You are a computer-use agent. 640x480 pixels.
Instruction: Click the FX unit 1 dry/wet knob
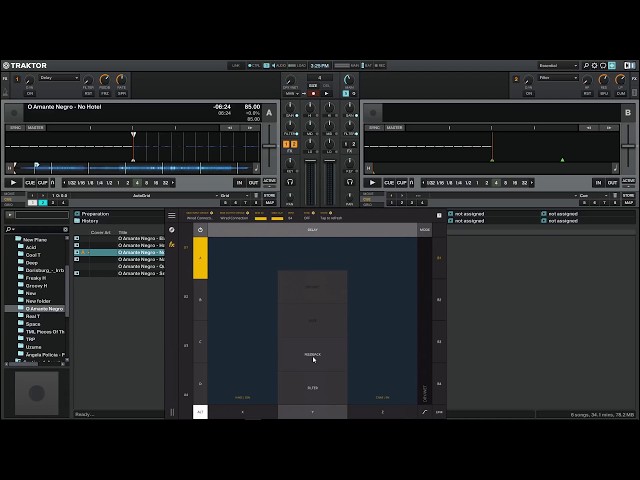pos(29,80)
